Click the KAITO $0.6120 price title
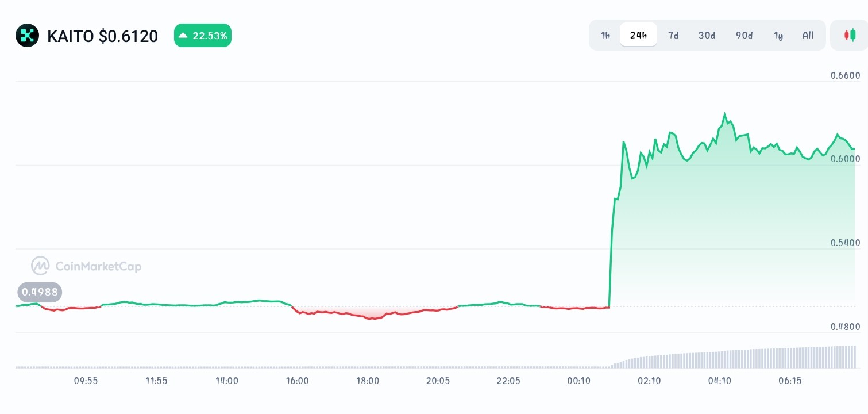The image size is (868, 414). (102, 36)
